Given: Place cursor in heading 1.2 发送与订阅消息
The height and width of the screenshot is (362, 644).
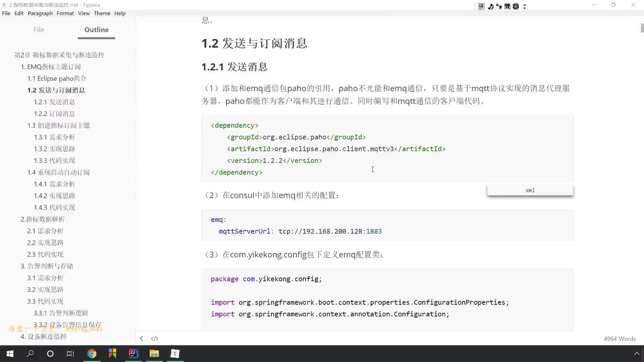Looking at the screenshot, I should tap(254, 43).
